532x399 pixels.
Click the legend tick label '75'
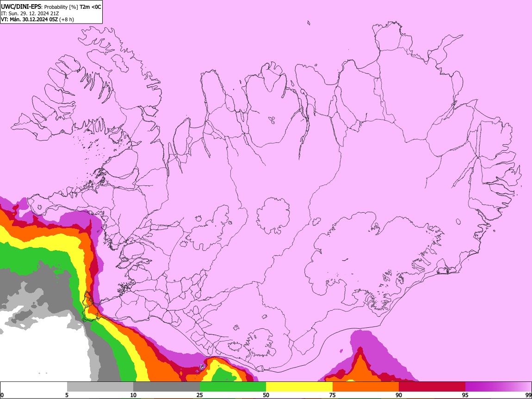(333, 395)
